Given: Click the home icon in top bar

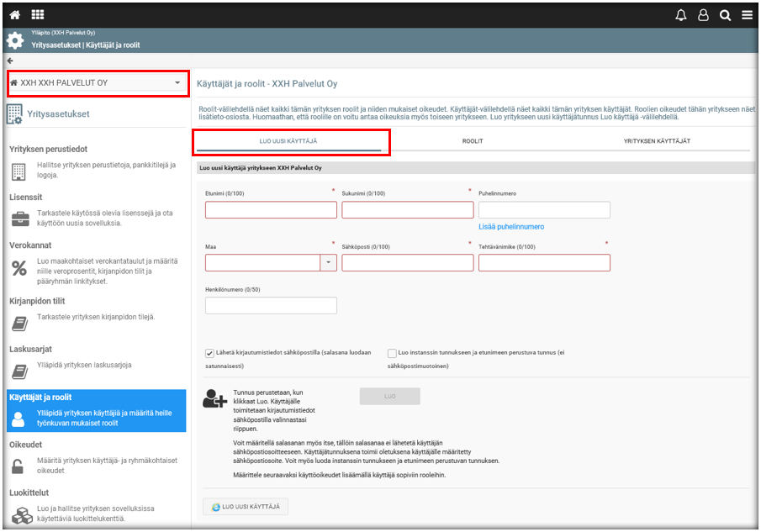Looking at the screenshot, I should click(x=15, y=15).
